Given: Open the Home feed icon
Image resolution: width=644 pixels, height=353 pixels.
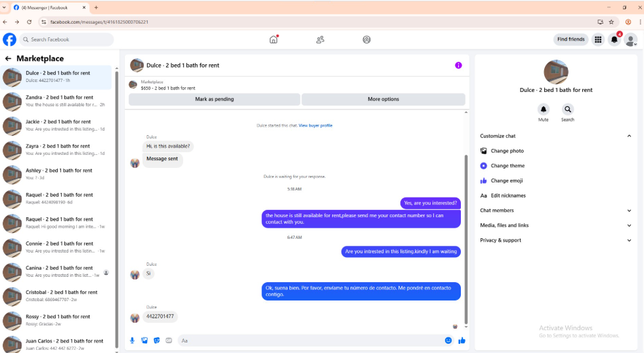Looking at the screenshot, I should tap(274, 39).
